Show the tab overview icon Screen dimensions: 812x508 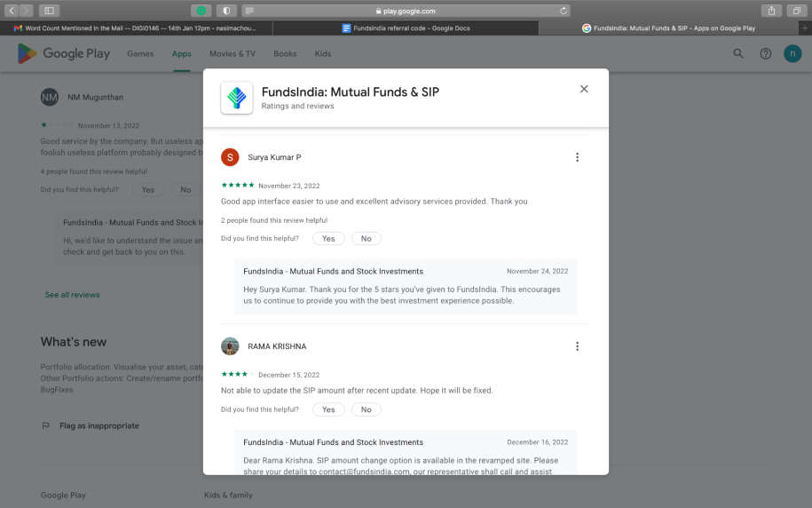pos(796,11)
